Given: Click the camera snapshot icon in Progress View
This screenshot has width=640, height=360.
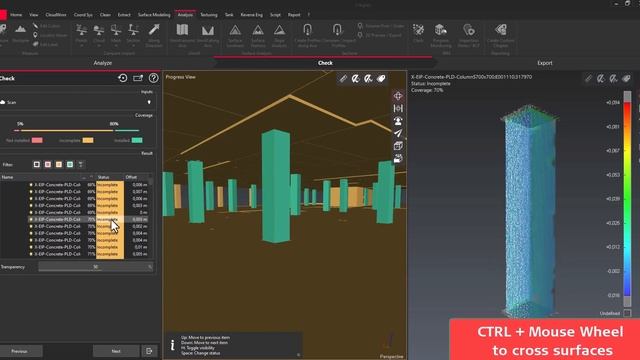Looking at the screenshot, I should (x=398, y=158).
